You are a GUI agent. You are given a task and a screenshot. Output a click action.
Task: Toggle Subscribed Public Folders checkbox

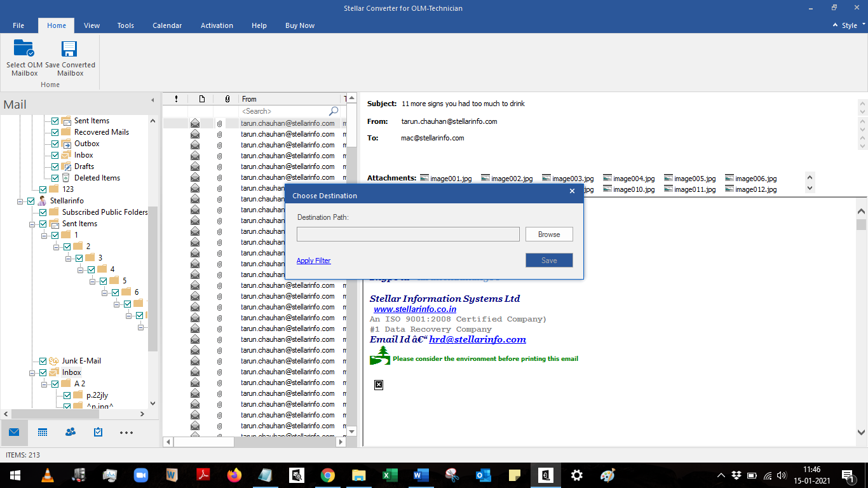click(43, 212)
